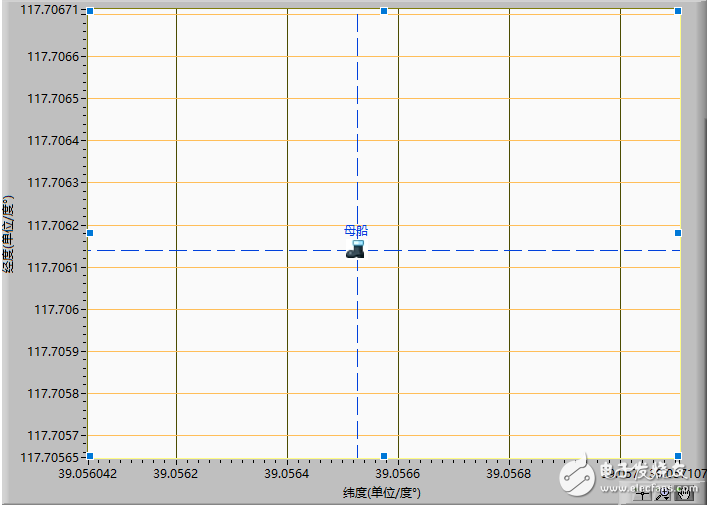707x505 pixels.
Task: Click the ship cursor icon on the plot
Action: [355, 249]
